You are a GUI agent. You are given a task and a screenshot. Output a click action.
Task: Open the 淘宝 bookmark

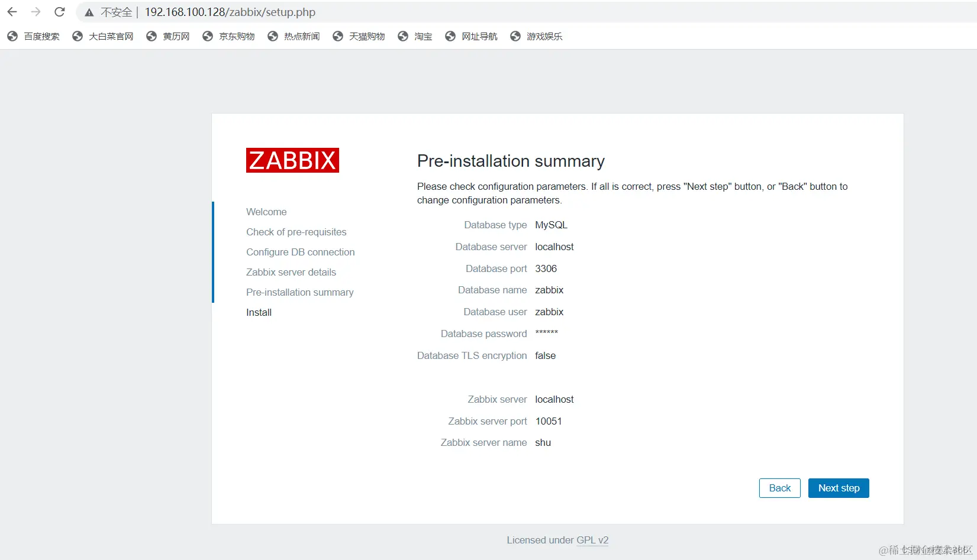coord(415,37)
